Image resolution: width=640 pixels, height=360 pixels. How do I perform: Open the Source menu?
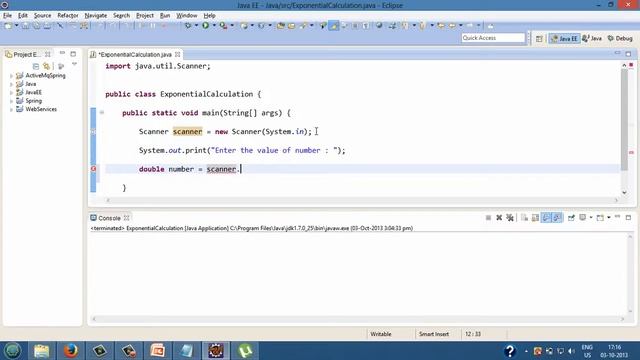tap(42, 16)
